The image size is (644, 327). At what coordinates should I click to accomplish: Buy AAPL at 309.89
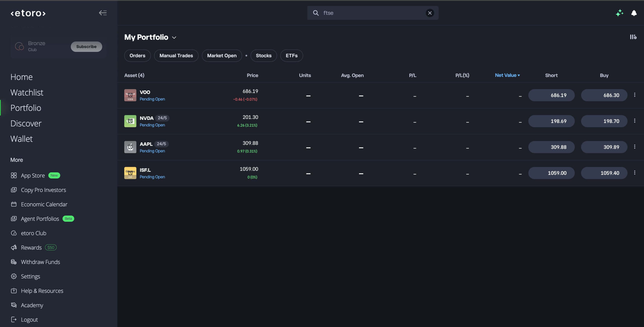tap(604, 147)
